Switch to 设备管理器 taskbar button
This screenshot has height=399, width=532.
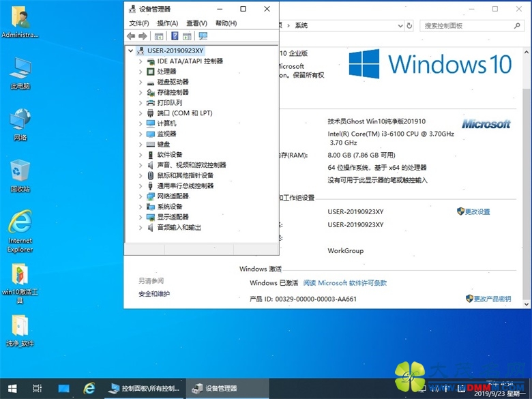(227, 389)
